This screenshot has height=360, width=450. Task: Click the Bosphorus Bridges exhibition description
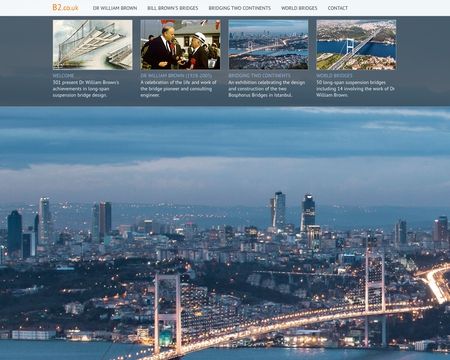coord(267,89)
